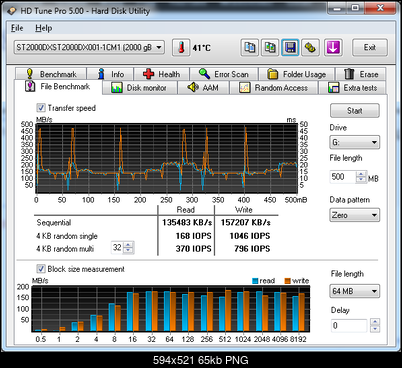Open the Health tab
The image size is (402, 368).
pyautogui.click(x=162, y=74)
